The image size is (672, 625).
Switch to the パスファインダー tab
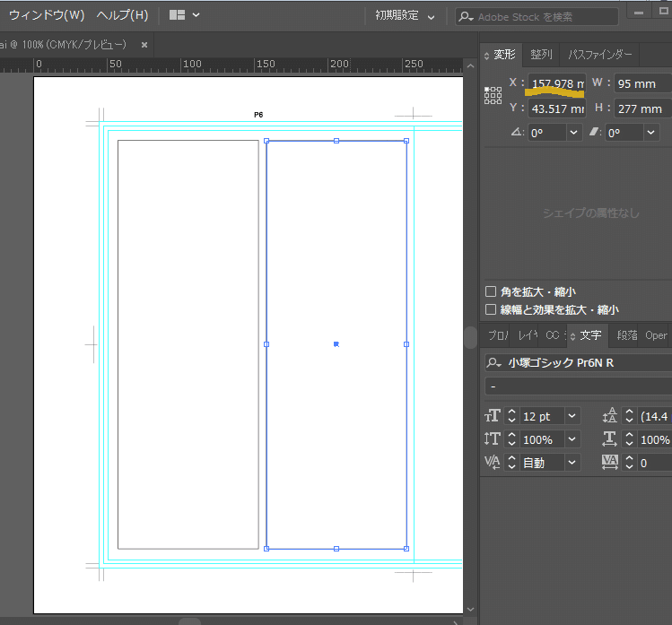(x=601, y=56)
